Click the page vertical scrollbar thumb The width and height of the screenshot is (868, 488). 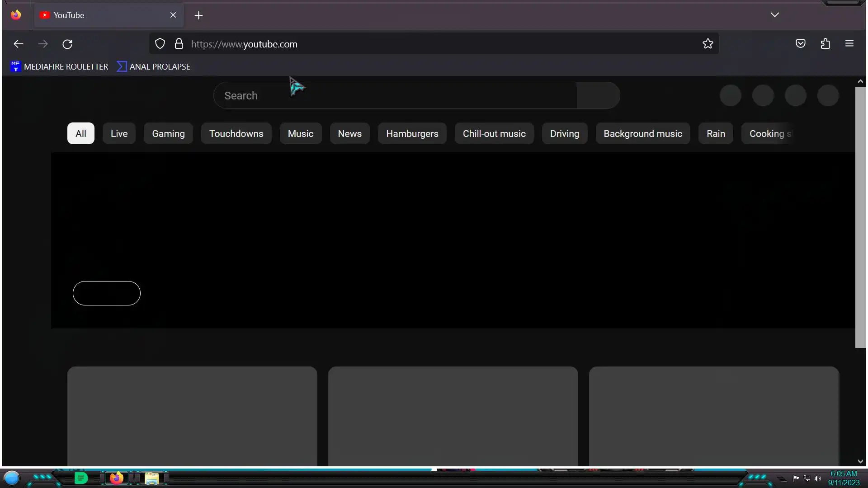click(860, 217)
